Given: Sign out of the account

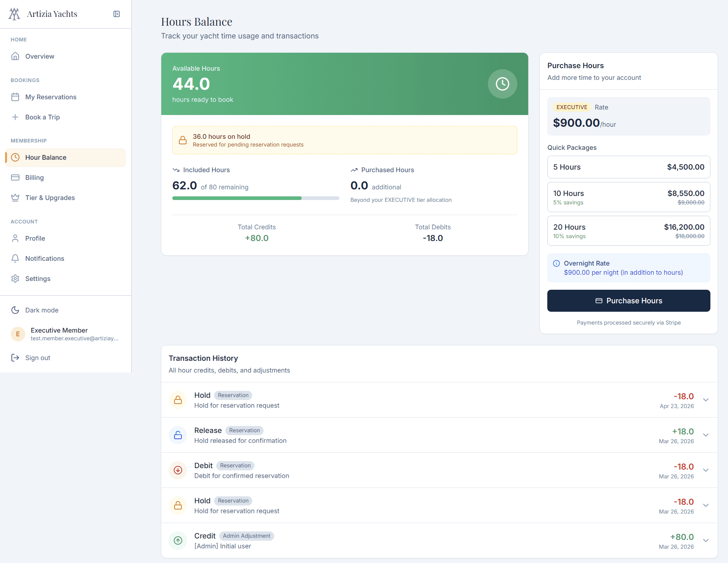Looking at the screenshot, I should [37, 358].
